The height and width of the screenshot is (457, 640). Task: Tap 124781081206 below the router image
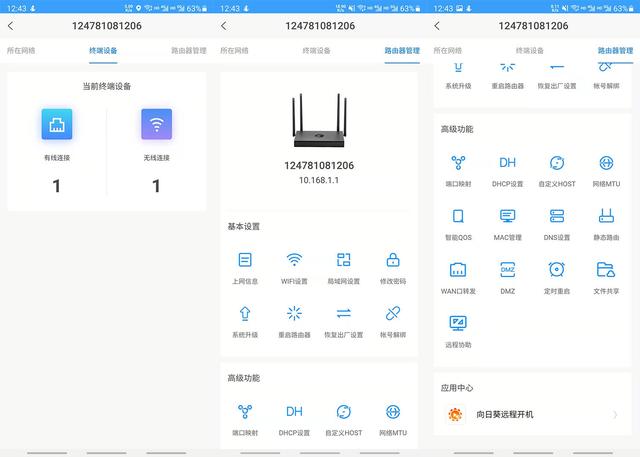pyautogui.click(x=319, y=166)
